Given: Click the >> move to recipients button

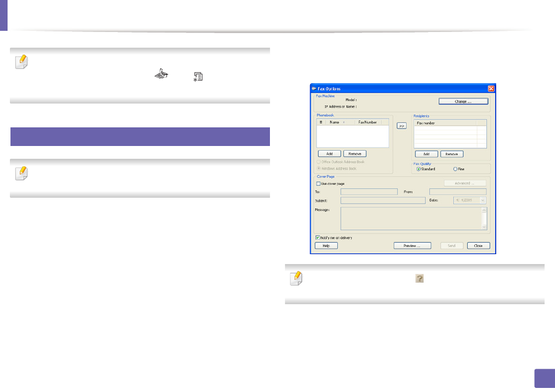Looking at the screenshot, I should pyautogui.click(x=401, y=126).
